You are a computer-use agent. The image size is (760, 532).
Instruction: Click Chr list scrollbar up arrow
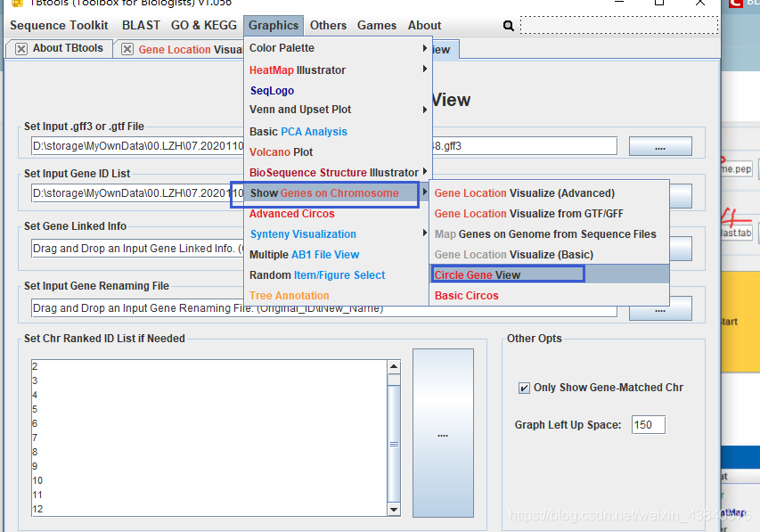point(394,367)
